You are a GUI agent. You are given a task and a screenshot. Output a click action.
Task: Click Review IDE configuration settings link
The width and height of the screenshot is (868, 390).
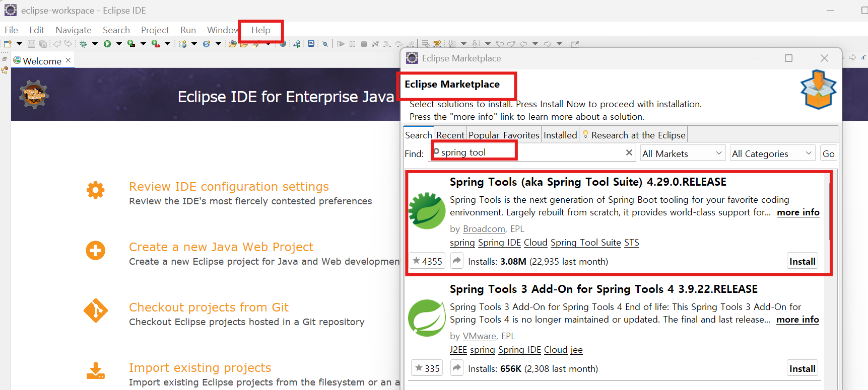pos(229,187)
